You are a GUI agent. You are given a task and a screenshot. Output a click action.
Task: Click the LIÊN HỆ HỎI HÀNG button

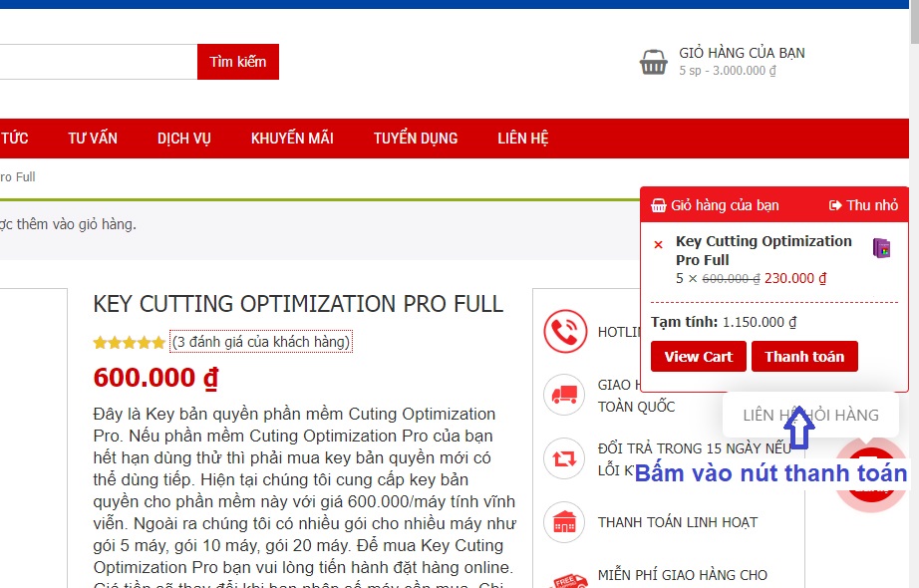pos(810,415)
